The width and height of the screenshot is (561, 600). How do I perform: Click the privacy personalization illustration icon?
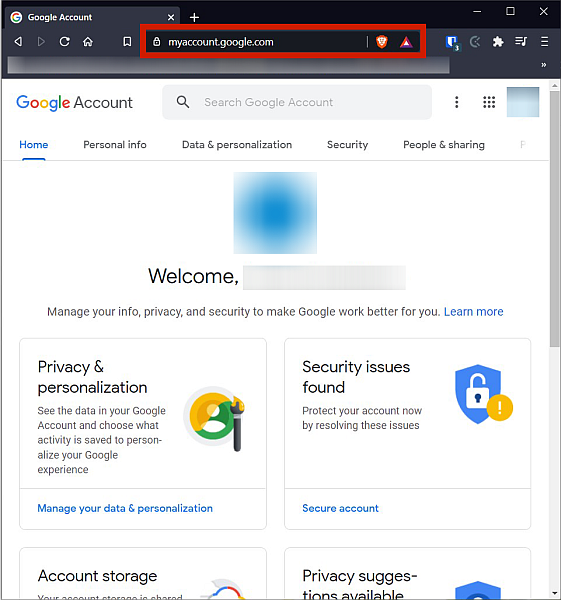214,419
